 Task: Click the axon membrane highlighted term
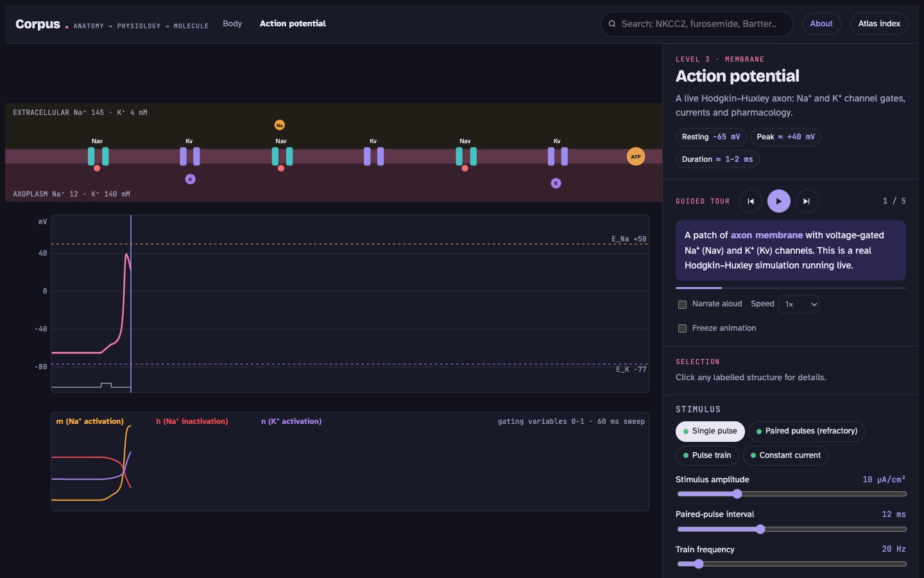(767, 235)
